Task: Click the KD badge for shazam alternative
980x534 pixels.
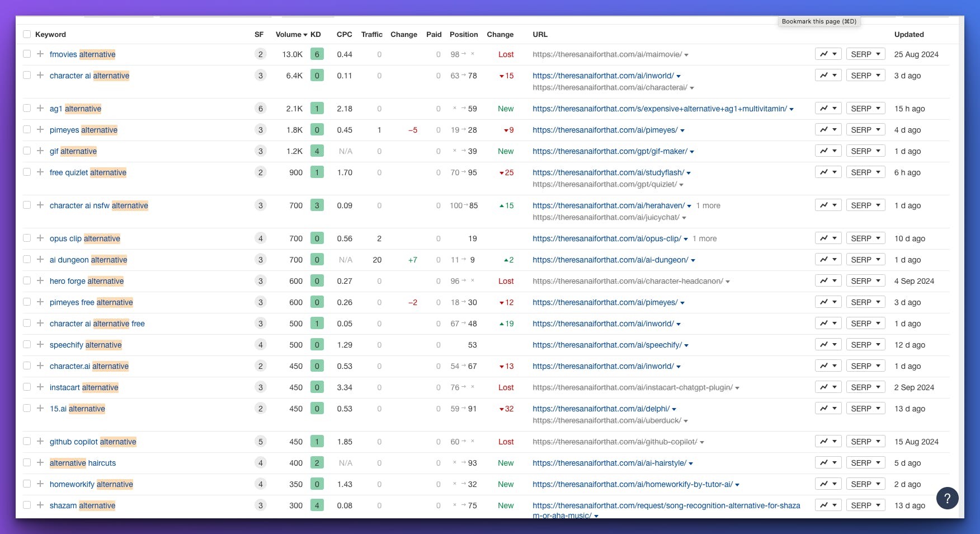Action: click(x=317, y=505)
